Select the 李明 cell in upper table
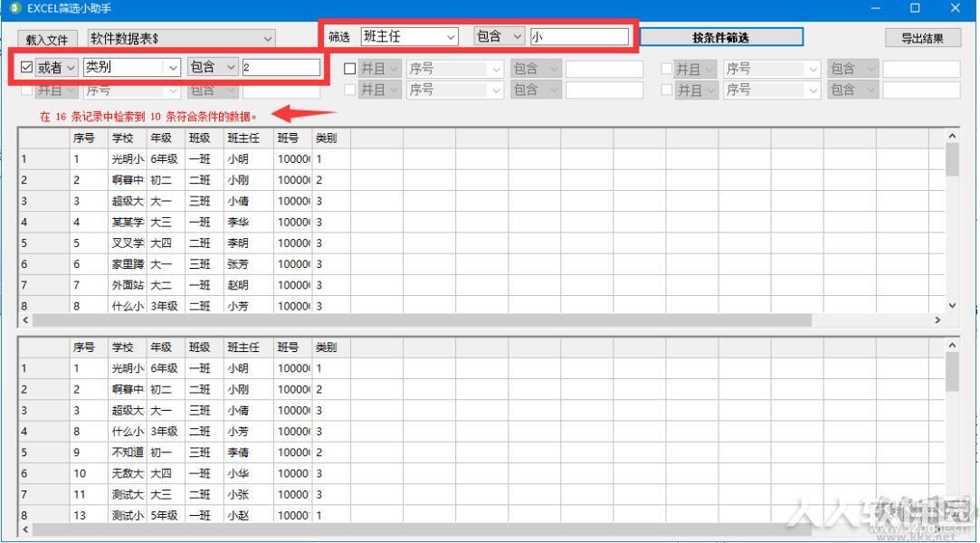Screen dimensions: 980x543 pyautogui.click(x=248, y=243)
